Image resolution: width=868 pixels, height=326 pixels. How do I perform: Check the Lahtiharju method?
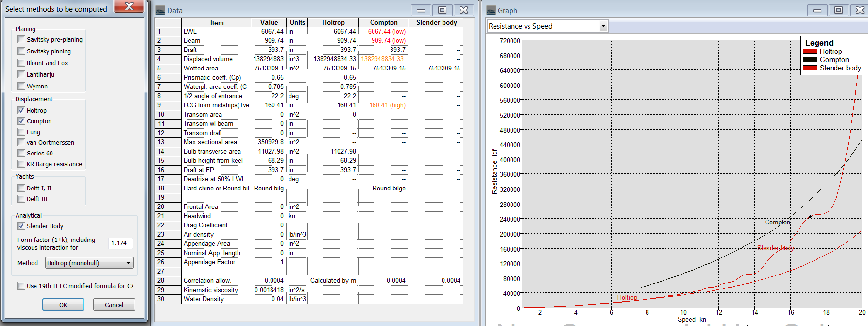coord(21,74)
